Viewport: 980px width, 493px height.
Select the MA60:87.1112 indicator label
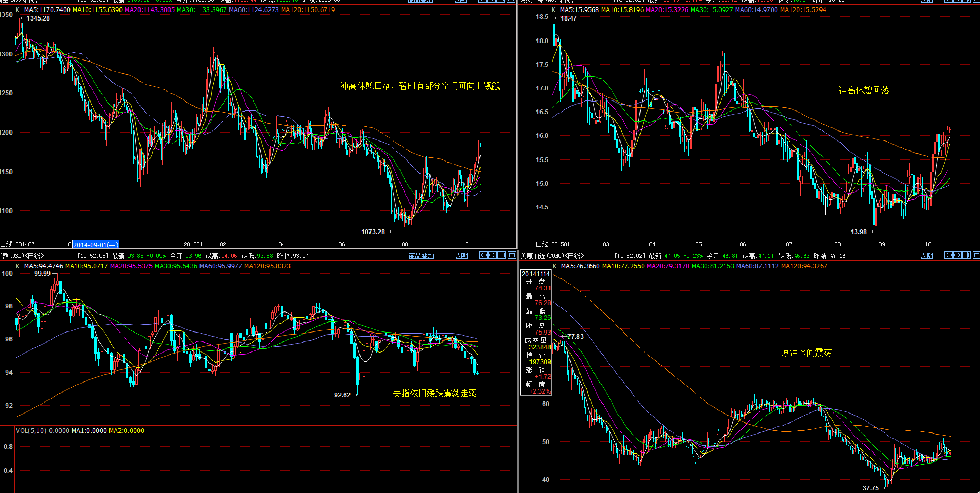coord(757,266)
